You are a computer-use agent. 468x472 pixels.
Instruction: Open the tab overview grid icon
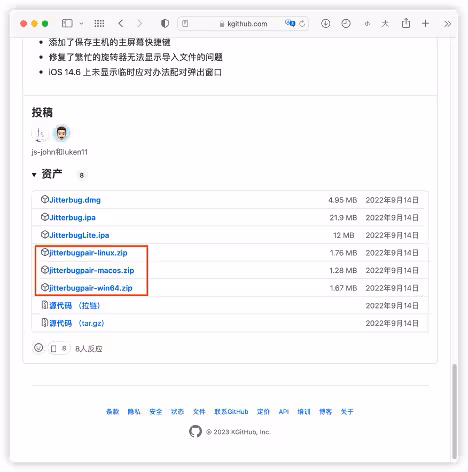99,23
